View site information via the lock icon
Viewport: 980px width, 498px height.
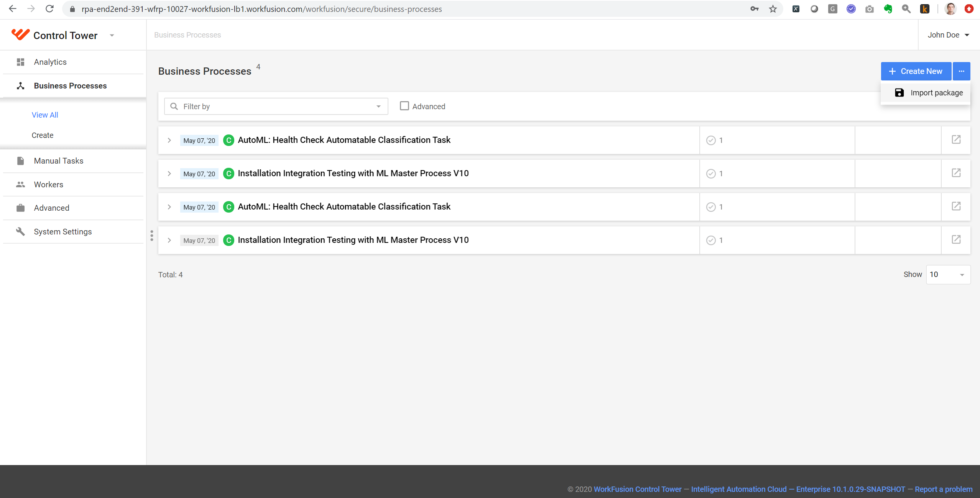coord(72,9)
